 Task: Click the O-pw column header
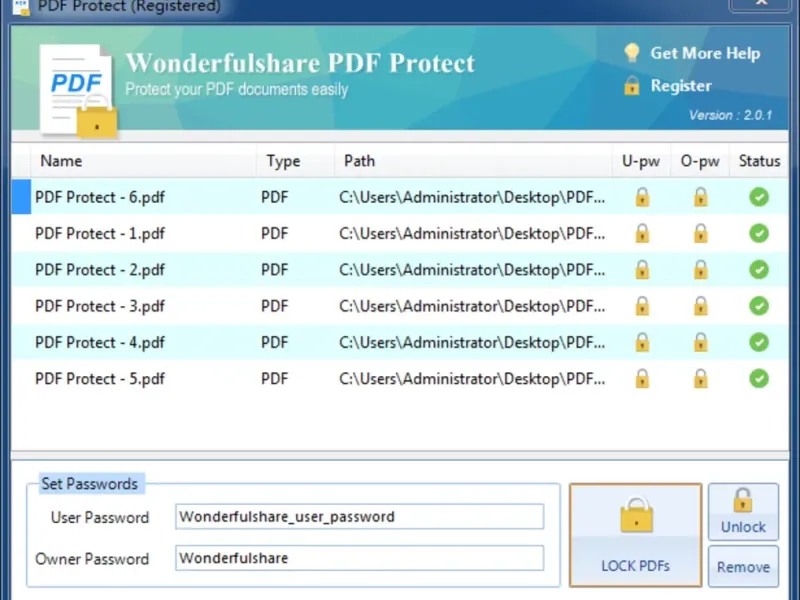[700, 161]
